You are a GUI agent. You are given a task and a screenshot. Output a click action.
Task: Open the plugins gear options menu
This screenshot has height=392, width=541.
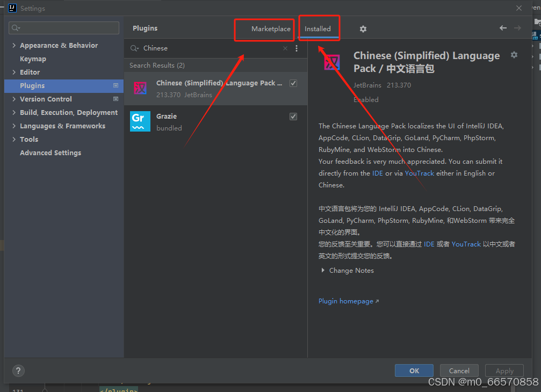[363, 29]
